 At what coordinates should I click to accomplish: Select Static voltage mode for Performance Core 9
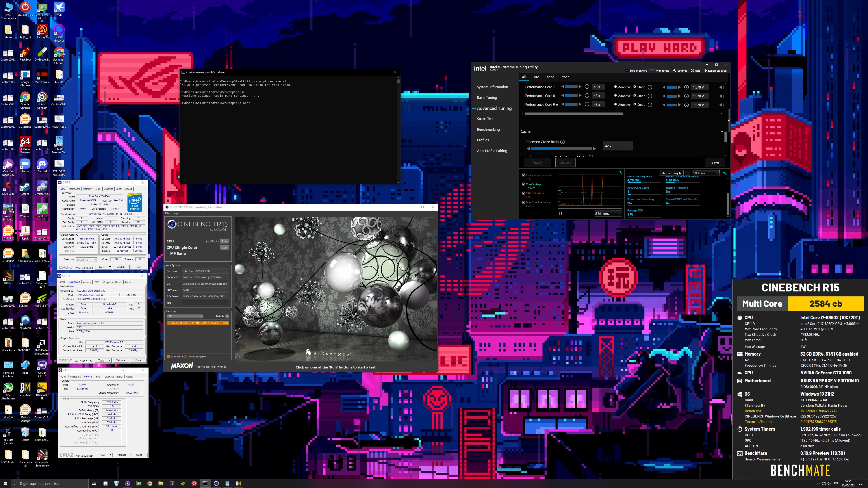(635, 105)
